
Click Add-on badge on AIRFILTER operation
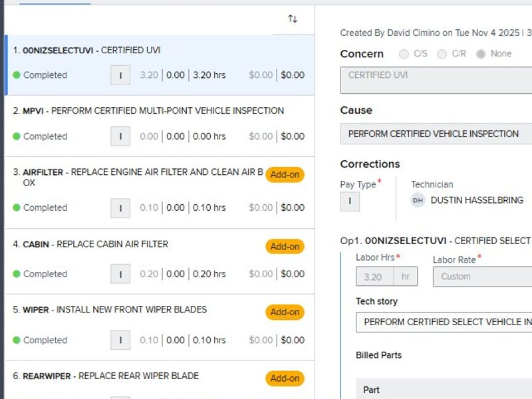285,175
